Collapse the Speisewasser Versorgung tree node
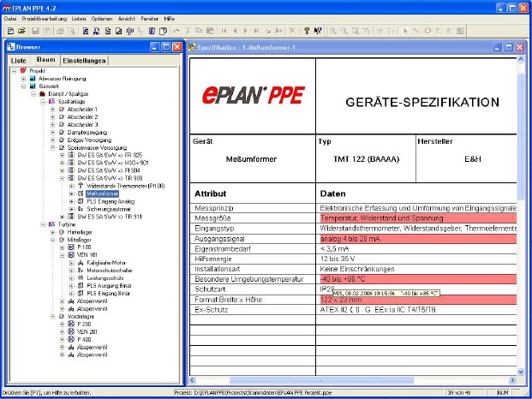Screen dimensions: 532x399 pos(52,148)
